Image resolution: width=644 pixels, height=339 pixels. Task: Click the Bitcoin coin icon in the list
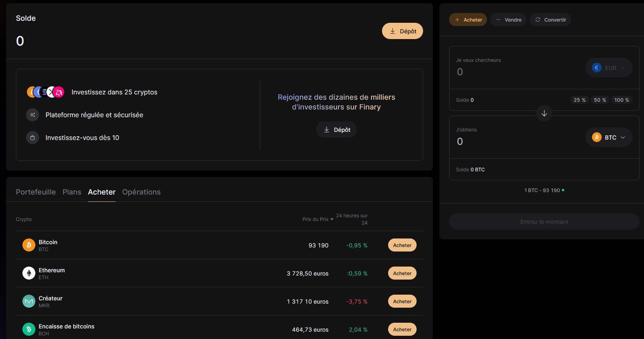coord(29,245)
